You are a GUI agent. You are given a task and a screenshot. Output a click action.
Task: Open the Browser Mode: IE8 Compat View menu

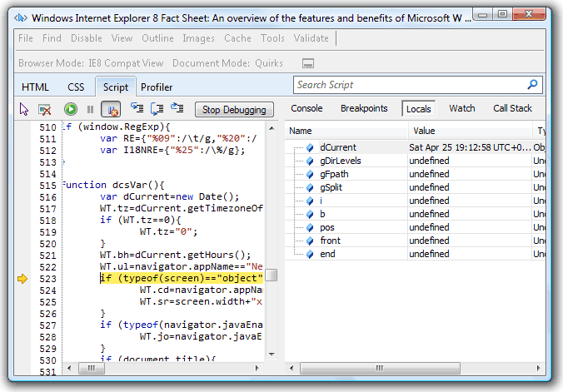click(x=91, y=63)
